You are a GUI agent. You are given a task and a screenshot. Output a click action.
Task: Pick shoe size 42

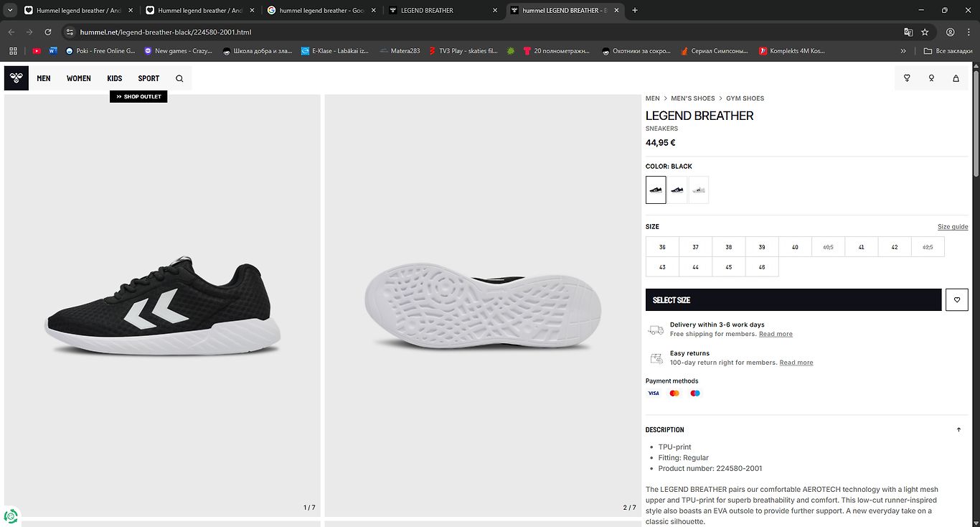tap(895, 247)
